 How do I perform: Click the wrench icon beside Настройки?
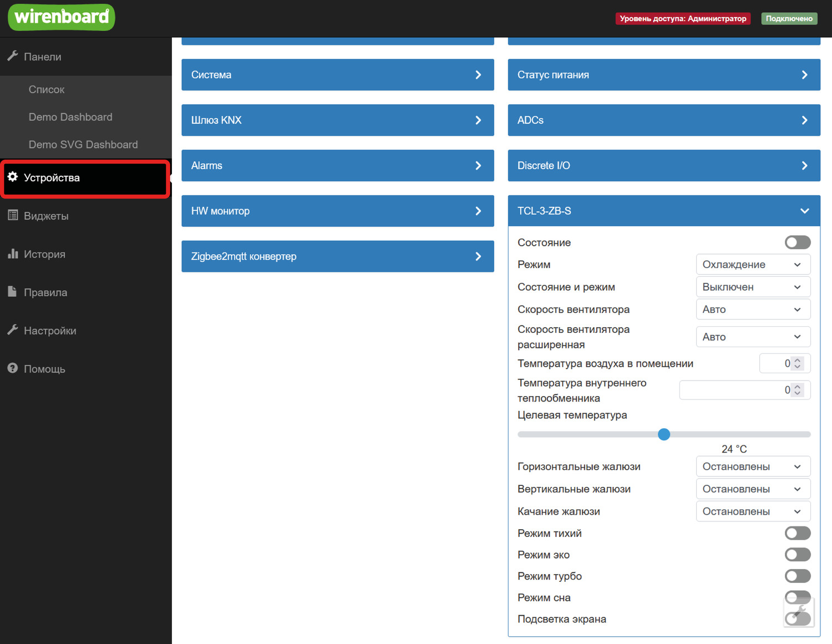click(x=13, y=330)
